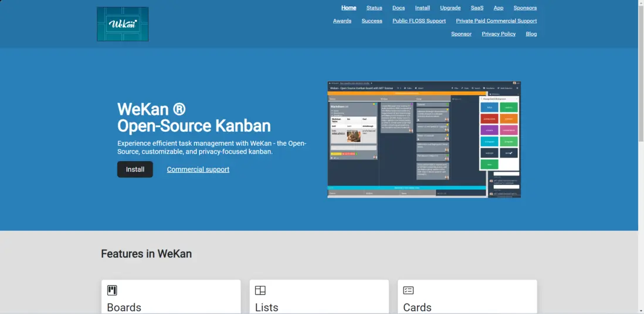
Task: Click the Cards card heading
Action: pyautogui.click(x=417, y=308)
